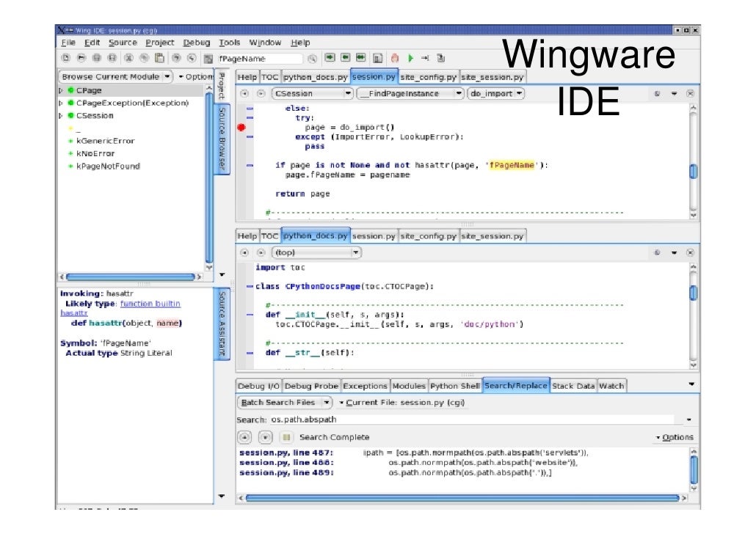This screenshot has width=756, height=534.
Task: Toggle the fold marker beside def __str__
Action: click(x=250, y=353)
